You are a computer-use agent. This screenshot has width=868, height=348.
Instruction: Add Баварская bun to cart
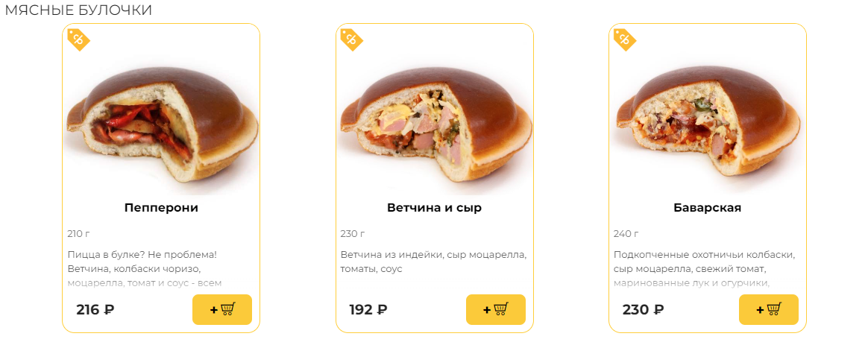pos(768,310)
